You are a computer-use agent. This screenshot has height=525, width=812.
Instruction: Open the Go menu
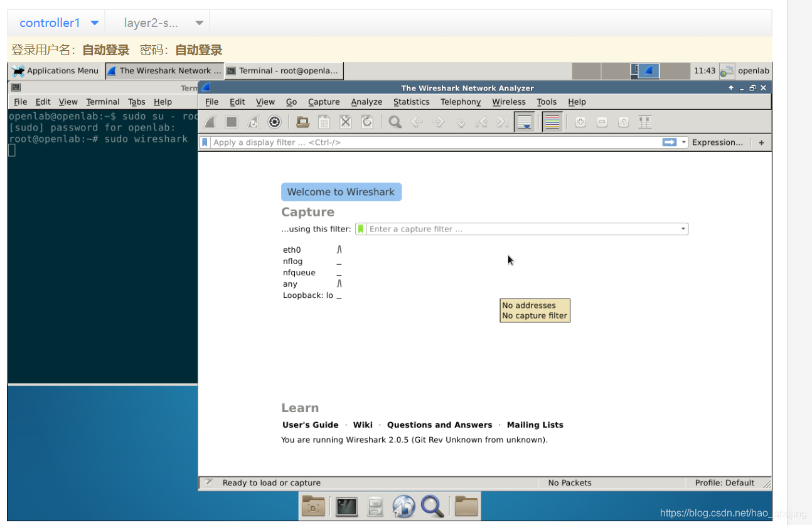(291, 102)
